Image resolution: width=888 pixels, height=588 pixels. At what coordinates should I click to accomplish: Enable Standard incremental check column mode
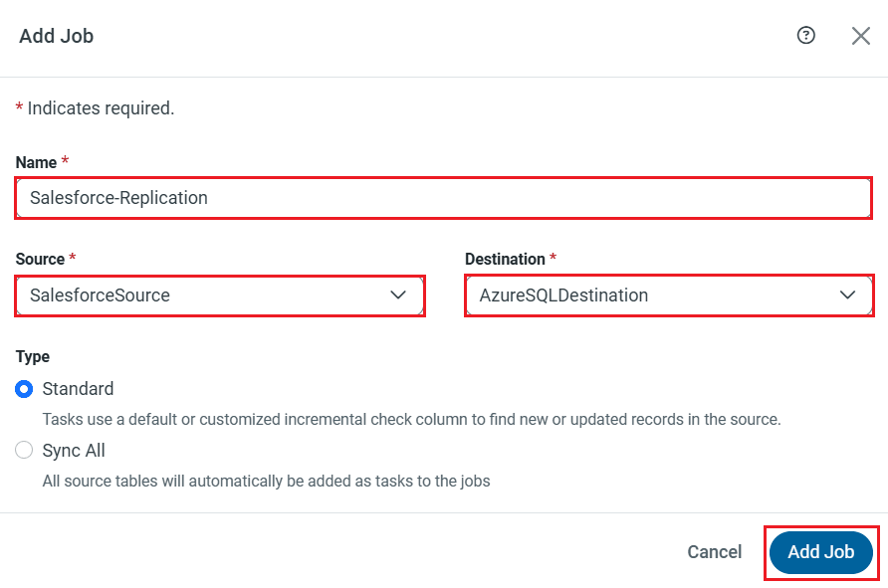pyautogui.click(x=24, y=389)
